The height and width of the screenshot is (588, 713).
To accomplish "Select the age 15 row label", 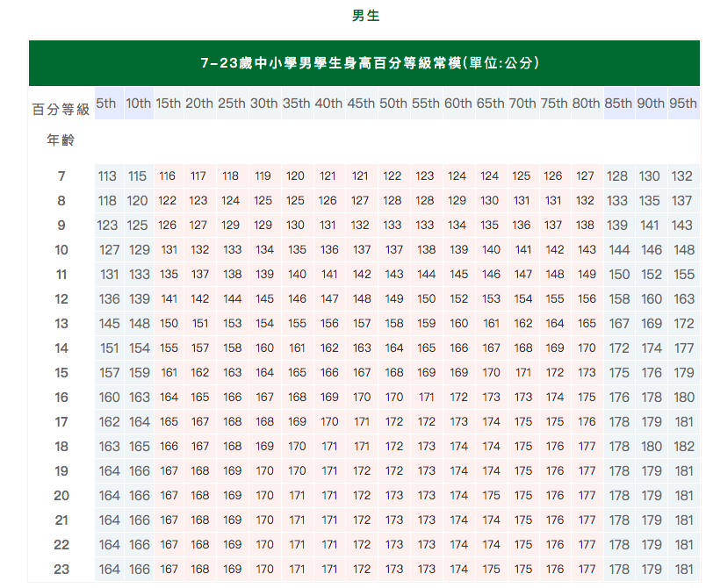I will pyautogui.click(x=61, y=373).
